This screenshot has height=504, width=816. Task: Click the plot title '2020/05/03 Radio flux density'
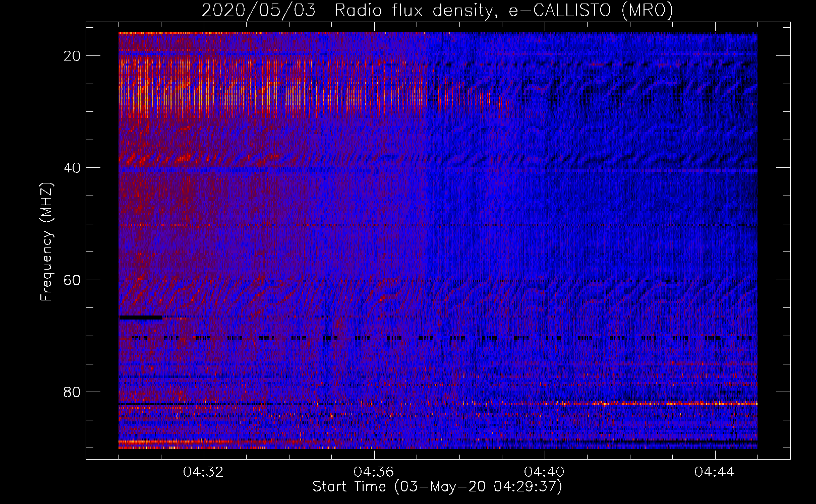pos(347,10)
